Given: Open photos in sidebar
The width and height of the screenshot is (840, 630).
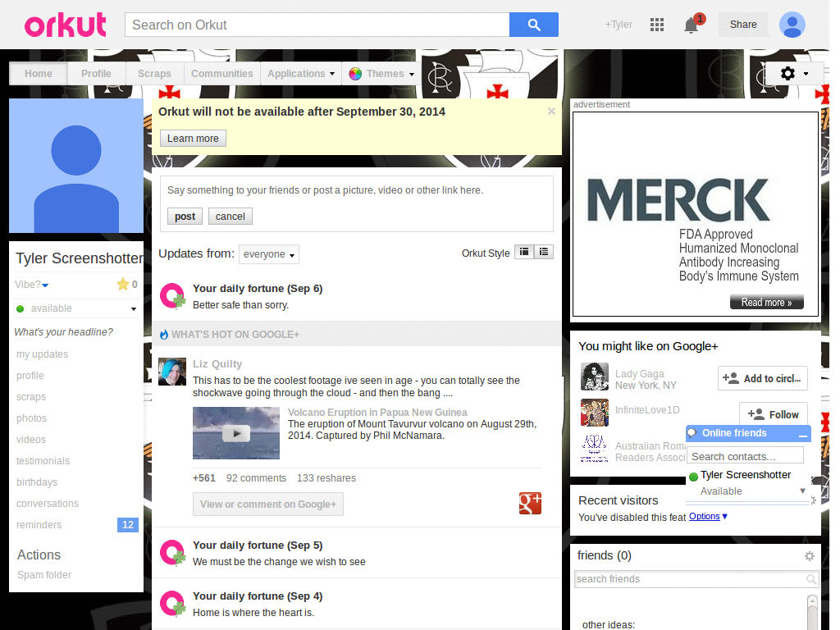Looking at the screenshot, I should [32, 418].
